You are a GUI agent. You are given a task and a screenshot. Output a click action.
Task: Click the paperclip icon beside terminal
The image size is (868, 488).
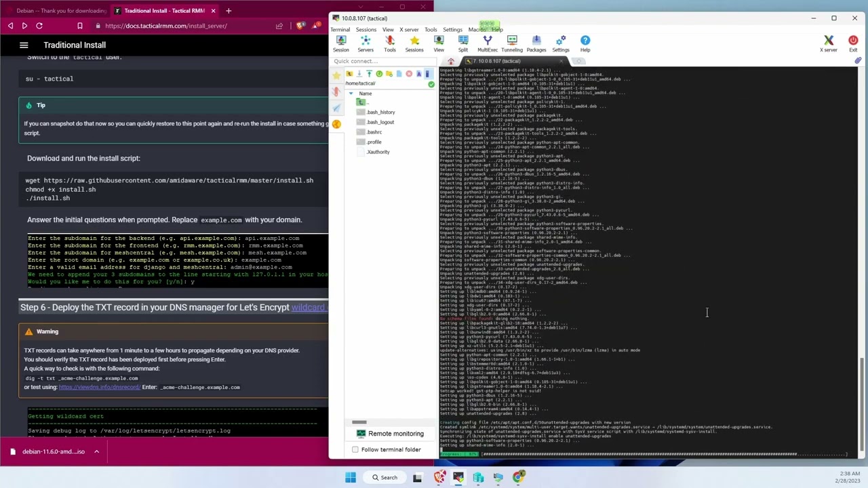(x=858, y=61)
